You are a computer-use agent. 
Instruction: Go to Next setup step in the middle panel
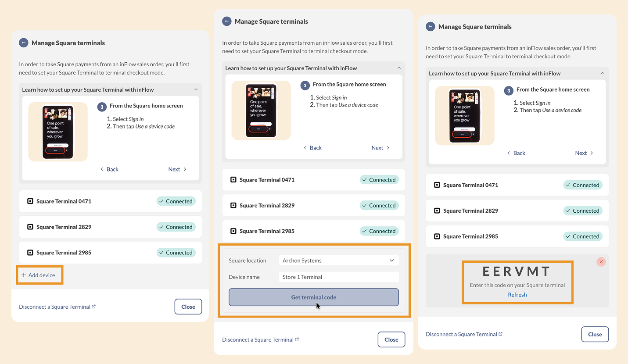380,148
